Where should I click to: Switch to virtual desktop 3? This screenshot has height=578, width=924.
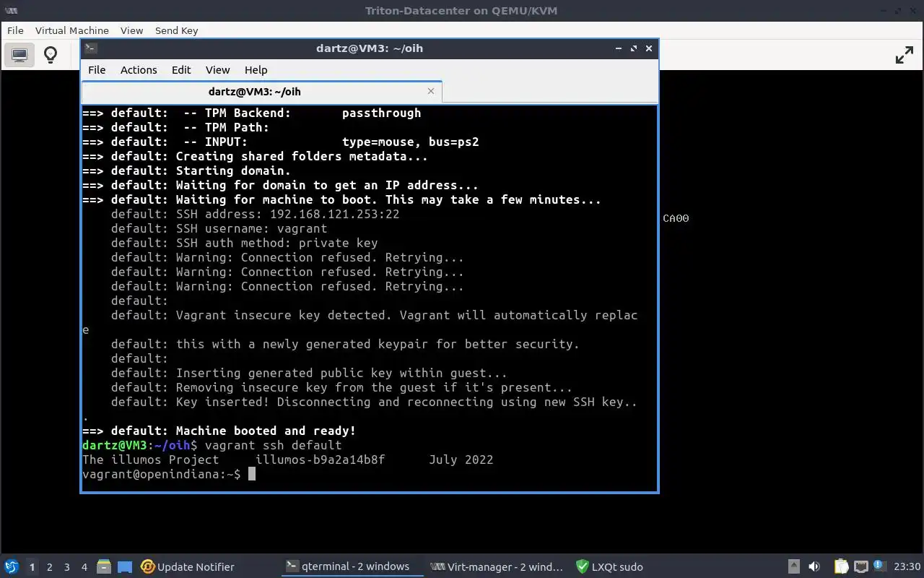coord(66,566)
